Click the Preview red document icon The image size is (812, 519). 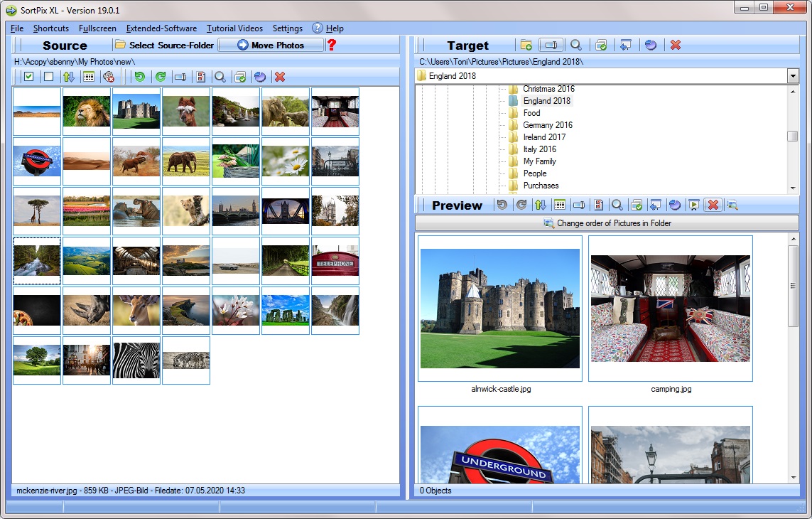click(598, 205)
